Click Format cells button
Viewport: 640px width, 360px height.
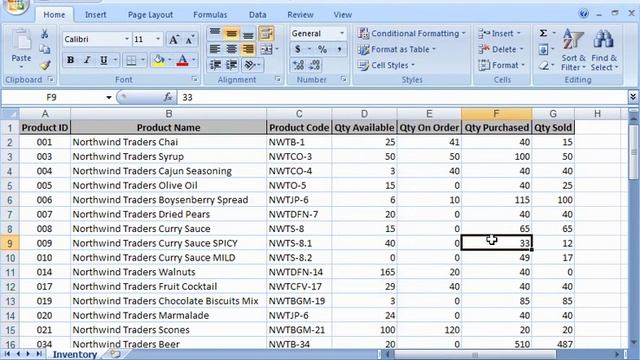(x=501, y=65)
